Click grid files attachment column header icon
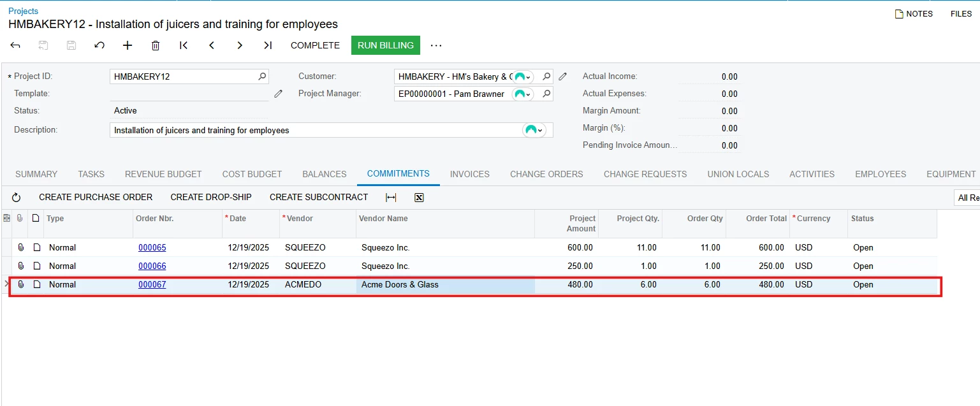 pos(20,218)
